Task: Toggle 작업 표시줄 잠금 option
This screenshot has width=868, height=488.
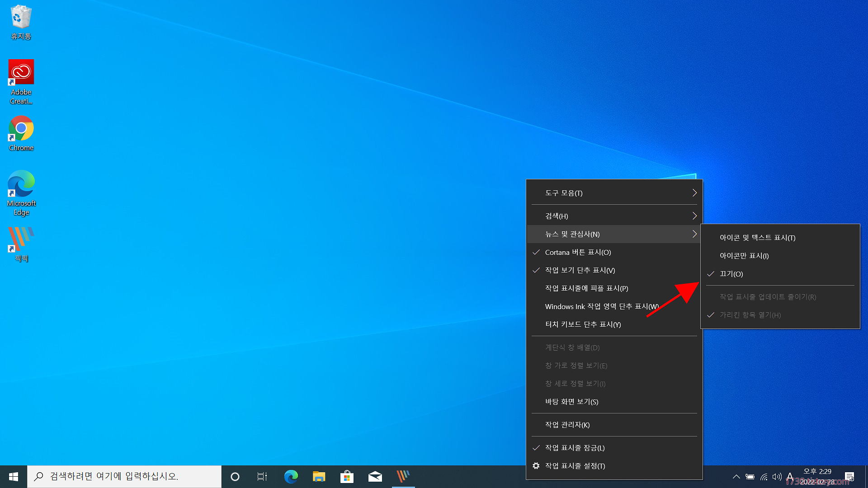Action: point(575,448)
